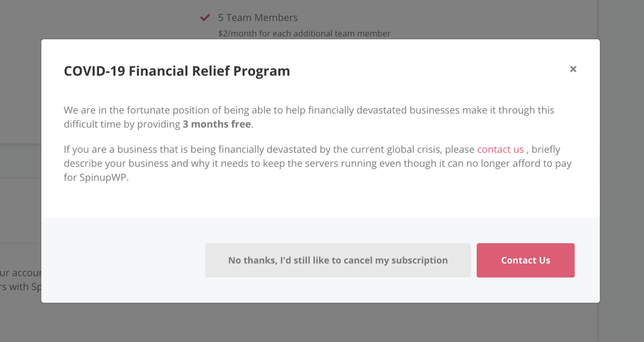Open the pink 'contact us' inline link

(500, 149)
